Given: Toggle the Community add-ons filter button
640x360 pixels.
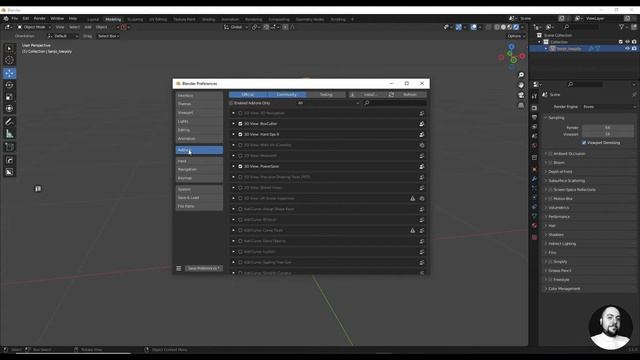Looking at the screenshot, I should 287,95.
